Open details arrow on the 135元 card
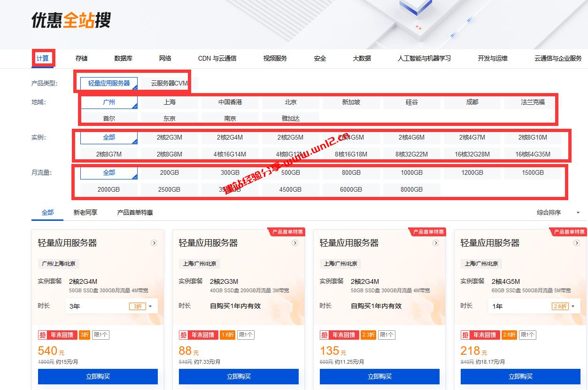This screenshot has width=588, height=390. [x=436, y=243]
